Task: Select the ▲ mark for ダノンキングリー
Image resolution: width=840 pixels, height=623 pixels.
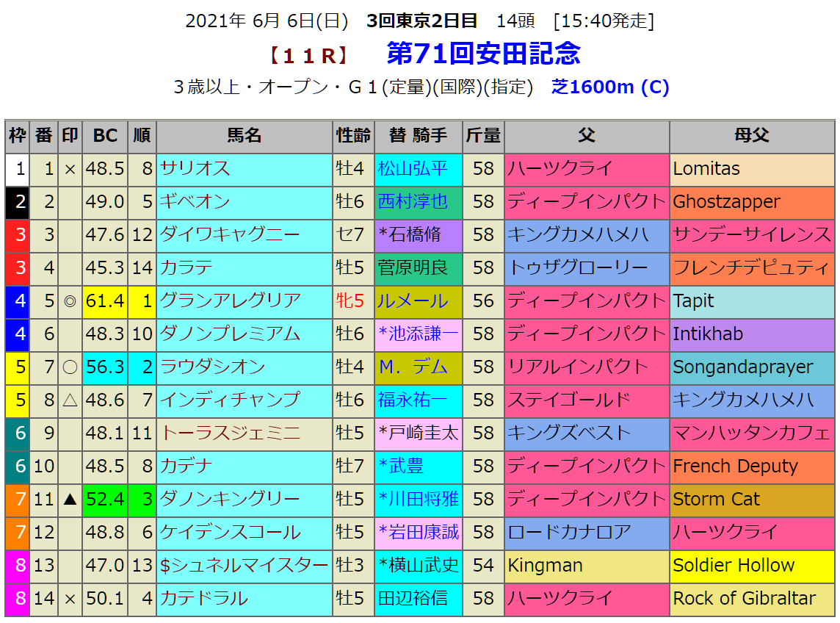Action: (x=70, y=500)
